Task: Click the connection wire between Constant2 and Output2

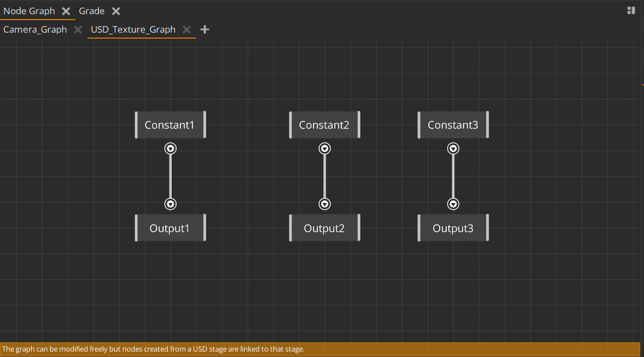Action: 324,176
